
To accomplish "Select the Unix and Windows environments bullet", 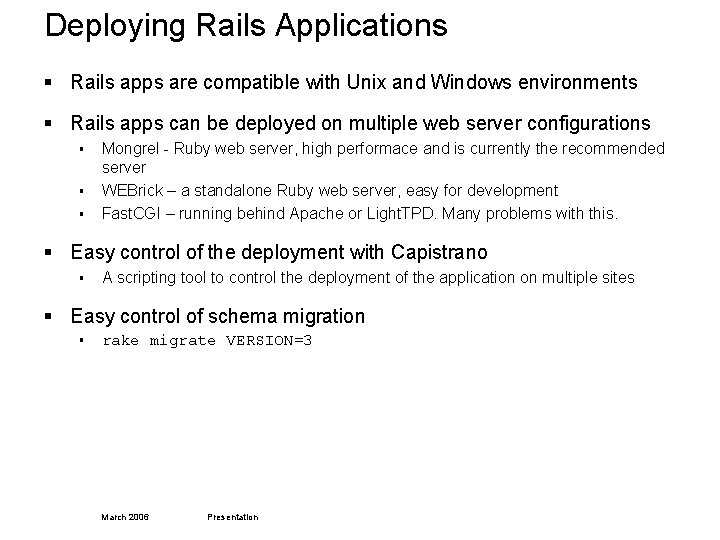I will pyautogui.click(x=354, y=83).
